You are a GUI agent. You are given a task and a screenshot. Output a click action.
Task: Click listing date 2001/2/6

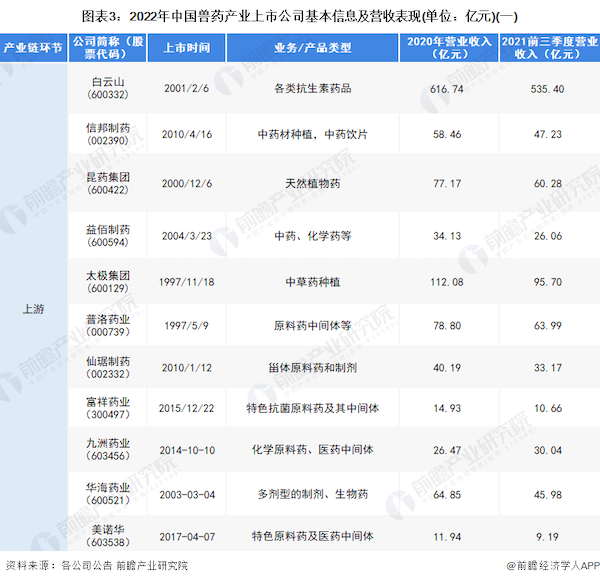(x=186, y=88)
